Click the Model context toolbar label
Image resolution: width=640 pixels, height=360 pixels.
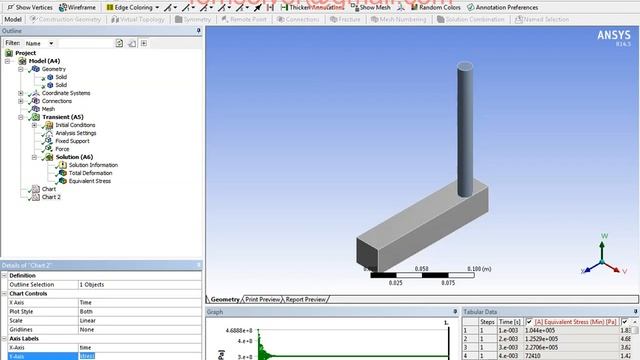(13, 19)
